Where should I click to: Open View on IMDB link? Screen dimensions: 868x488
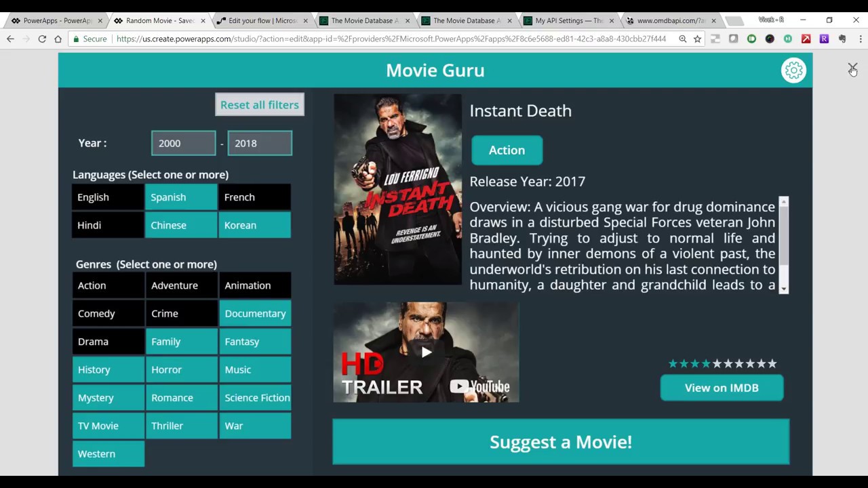[x=722, y=388]
